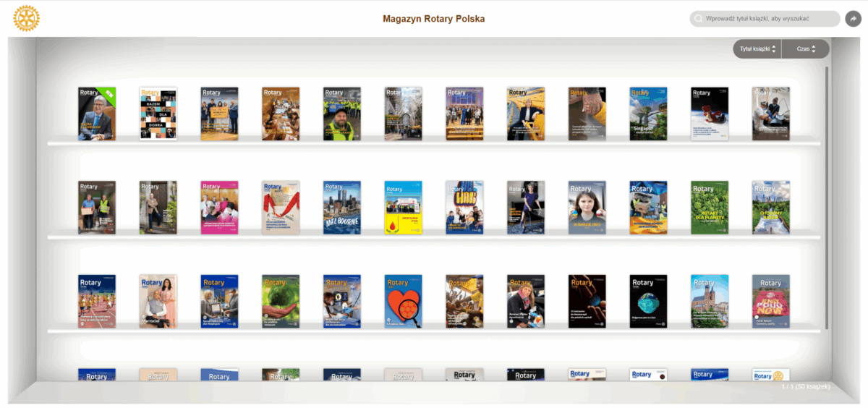
Task: Open the 'Rotary dla planety' green cover
Action: click(710, 208)
